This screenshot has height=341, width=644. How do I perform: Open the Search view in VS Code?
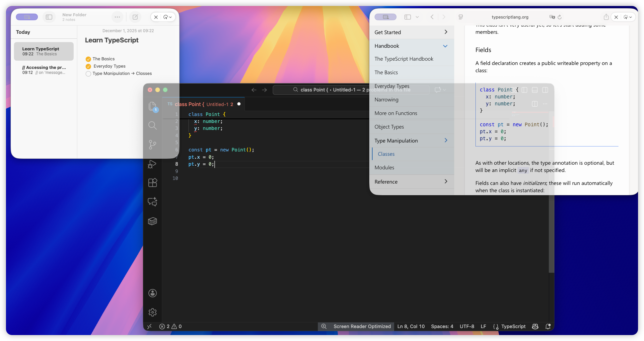pyautogui.click(x=153, y=126)
